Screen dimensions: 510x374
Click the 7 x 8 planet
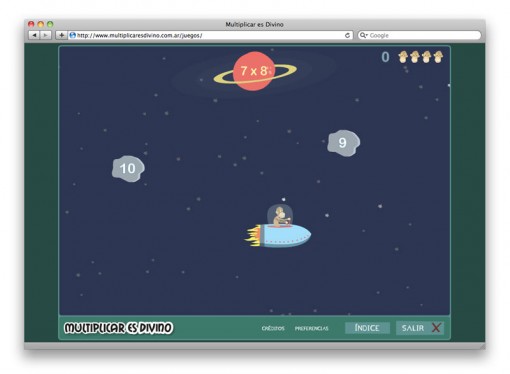pyautogui.click(x=255, y=71)
